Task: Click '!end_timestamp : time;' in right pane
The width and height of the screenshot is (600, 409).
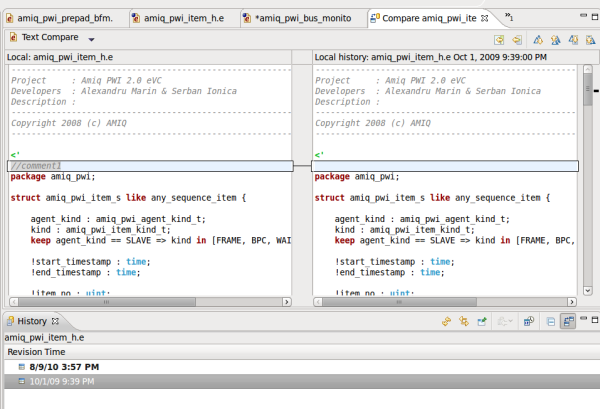Action: 390,272
